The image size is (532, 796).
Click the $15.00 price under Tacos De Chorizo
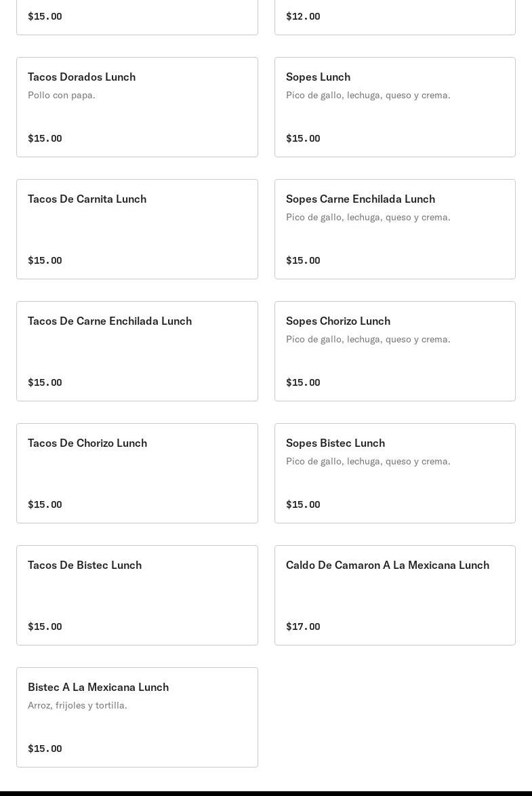tap(45, 504)
